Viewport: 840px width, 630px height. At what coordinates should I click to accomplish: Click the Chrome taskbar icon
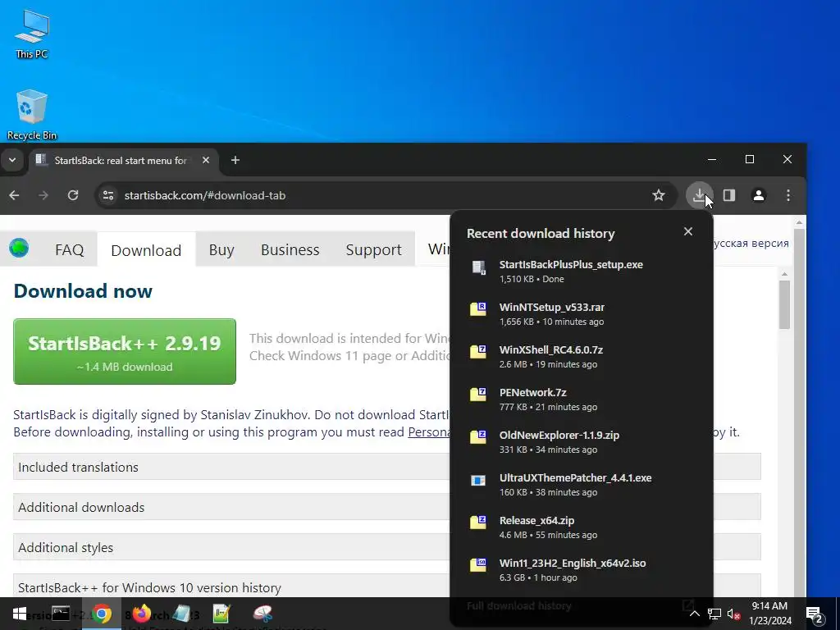[102, 614]
